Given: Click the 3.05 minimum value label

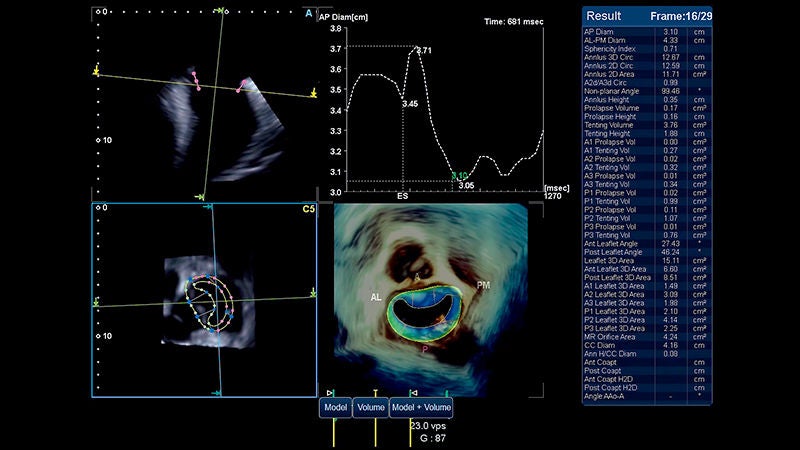Looking at the screenshot, I should 466,186.
